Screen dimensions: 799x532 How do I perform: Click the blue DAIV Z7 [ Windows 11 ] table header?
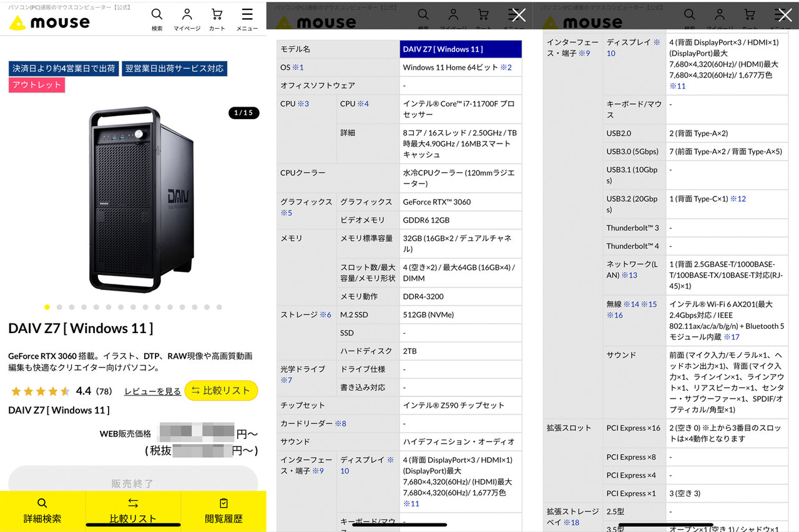point(461,49)
